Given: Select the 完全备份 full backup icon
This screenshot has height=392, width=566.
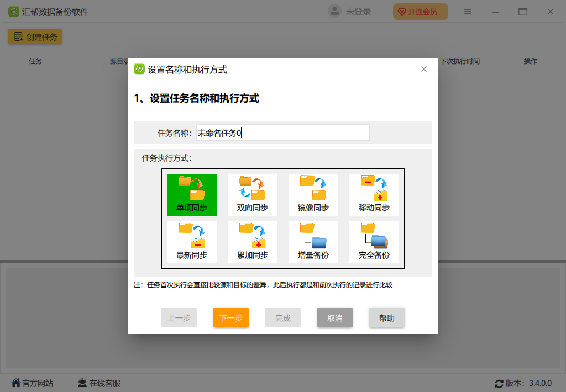Looking at the screenshot, I should [374, 241].
